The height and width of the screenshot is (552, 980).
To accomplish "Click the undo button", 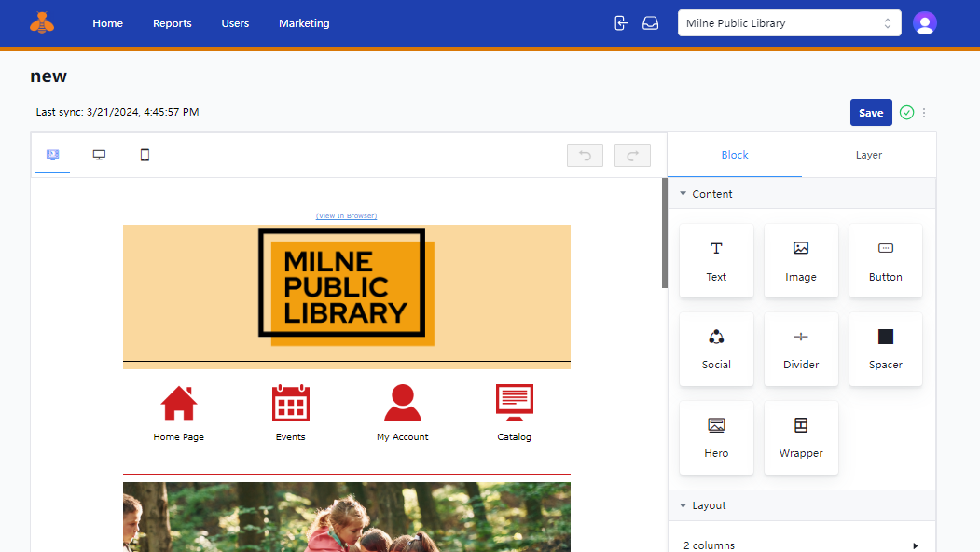I will coord(585,155).
